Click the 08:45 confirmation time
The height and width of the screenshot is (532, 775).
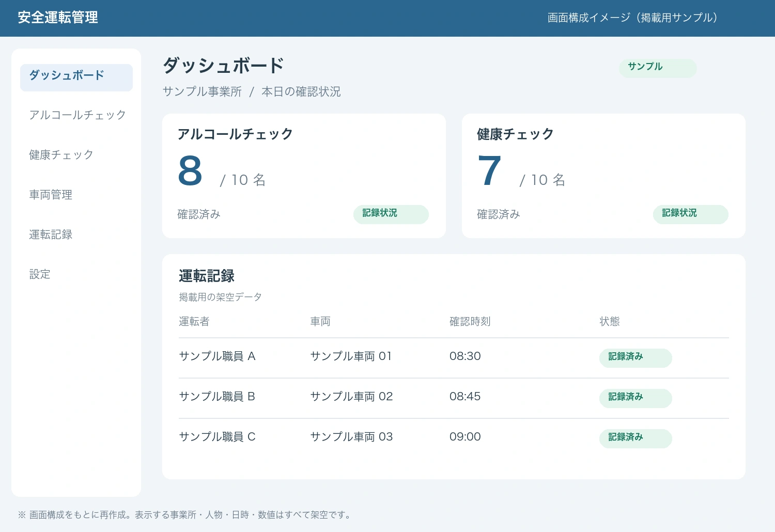click(465, 397)
